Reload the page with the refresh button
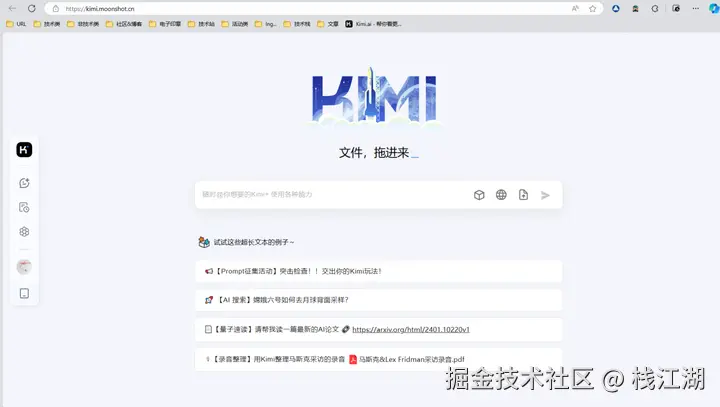The image size is (720, 407). (32, 8)
